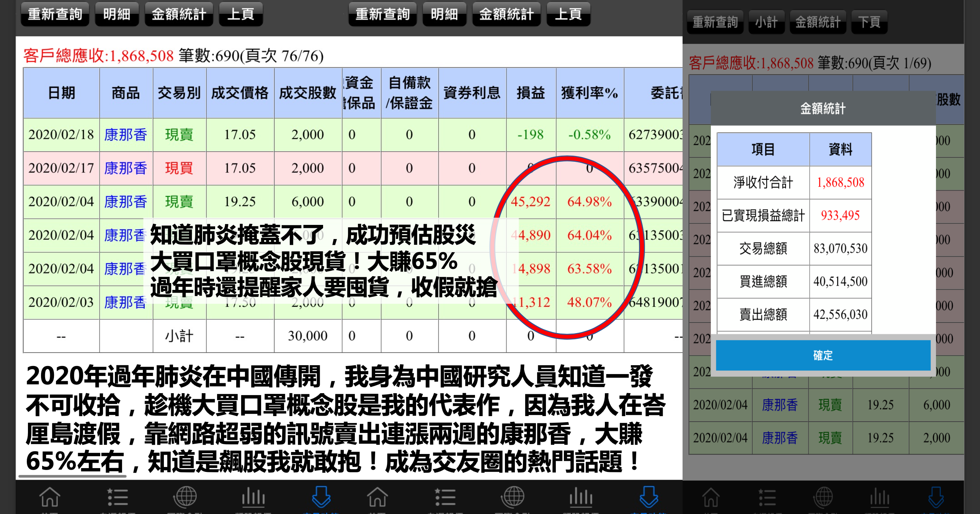The height and width of the screenshot is (514, 980).
Task: Click the 資券利息 column header
Action: pyautogui.click(x=472, y=93)
